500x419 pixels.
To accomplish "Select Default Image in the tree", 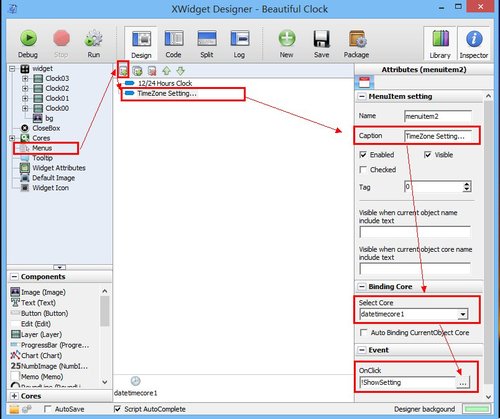I will (53, 178).
